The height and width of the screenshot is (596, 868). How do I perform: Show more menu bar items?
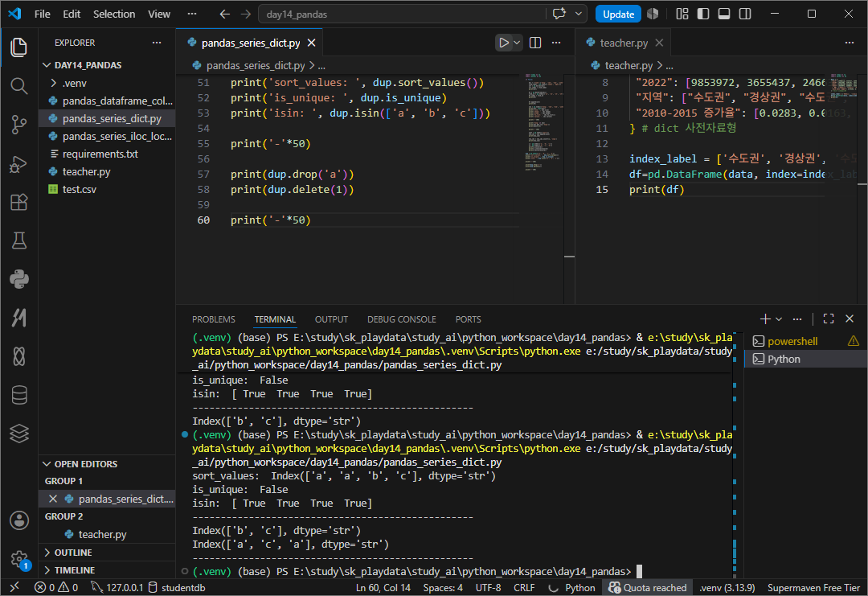pyautogui.click(x=191, y=14)
